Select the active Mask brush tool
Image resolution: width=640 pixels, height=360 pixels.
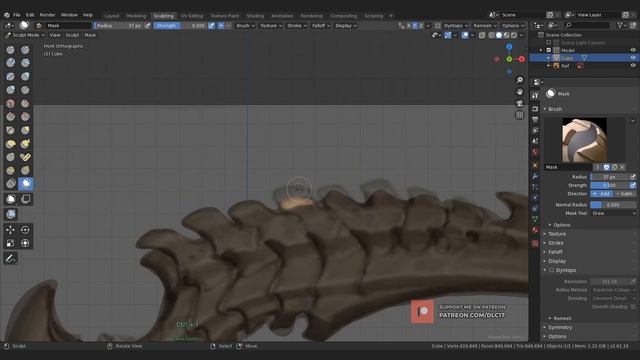(26, 184)
